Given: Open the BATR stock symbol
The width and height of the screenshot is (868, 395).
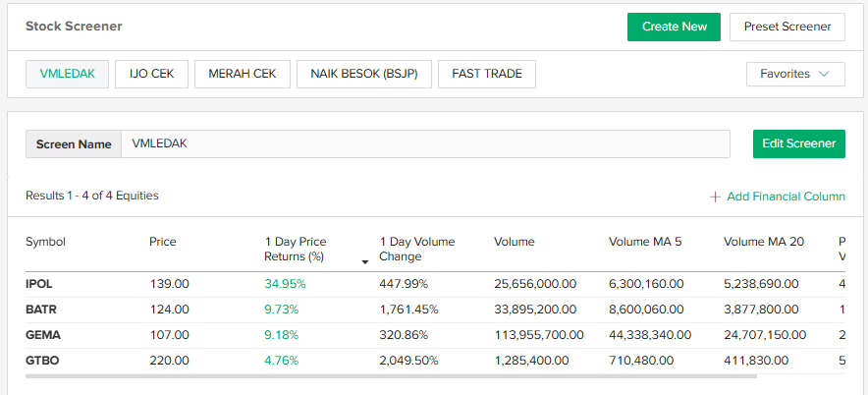Looking at the screenshot, I should [40, 310].
